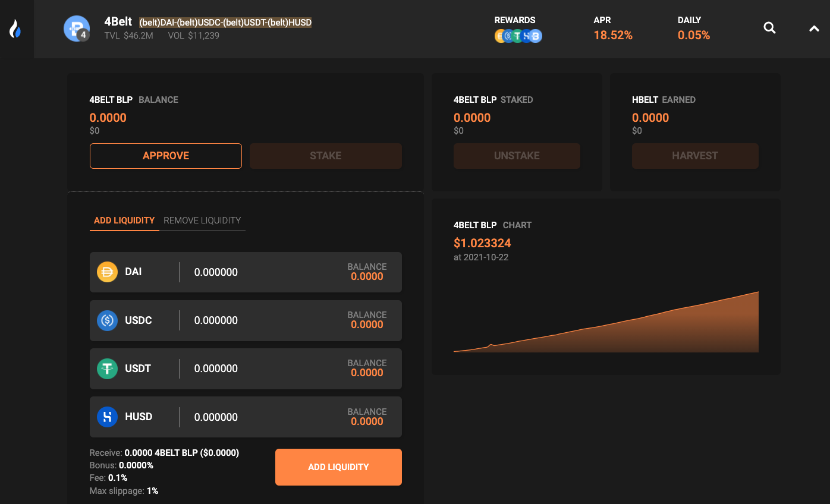Click the USDC coin icon
Image resolution: width=830 pixels, height=504 pixels.
tap(107, 320)
